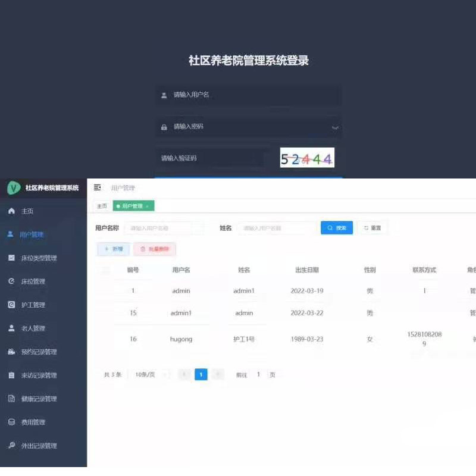
Task: Click the 批量删除 batch delete button
Action: 155,249
